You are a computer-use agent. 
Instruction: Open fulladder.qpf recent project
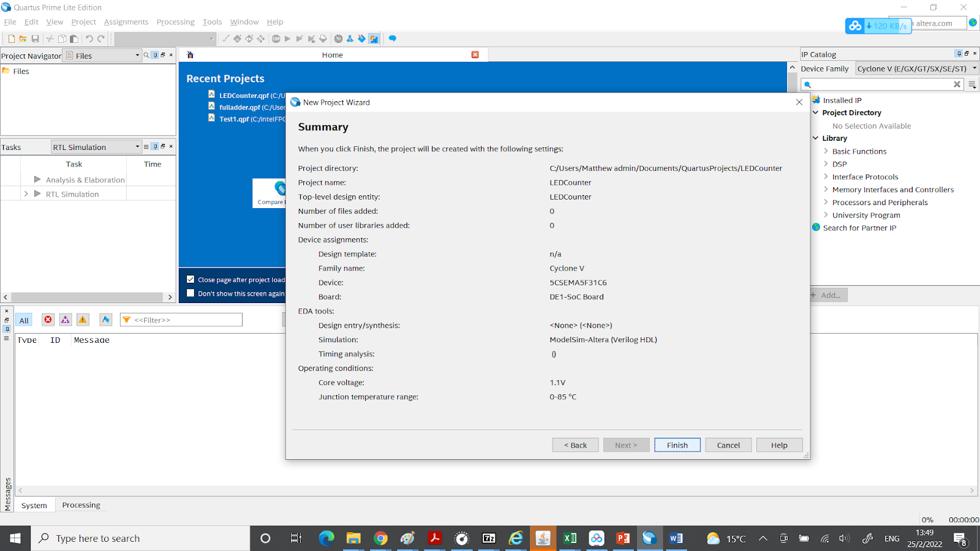tap(244, 107)
